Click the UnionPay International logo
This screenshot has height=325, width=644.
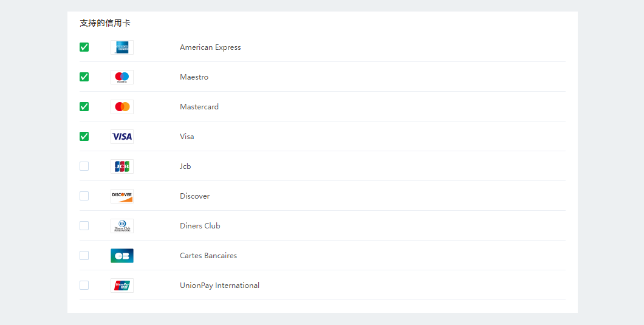click(x=122, y=286)
